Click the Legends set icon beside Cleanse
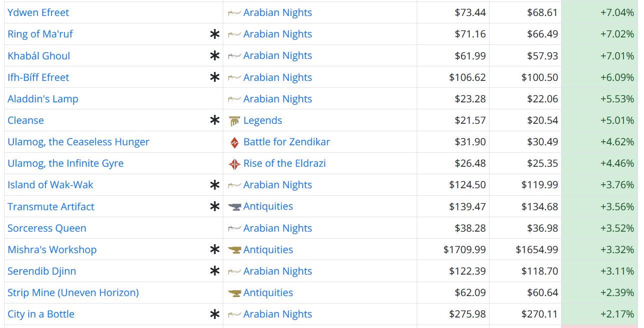Viewport: 644px width, 328px height. coord(234,121)
